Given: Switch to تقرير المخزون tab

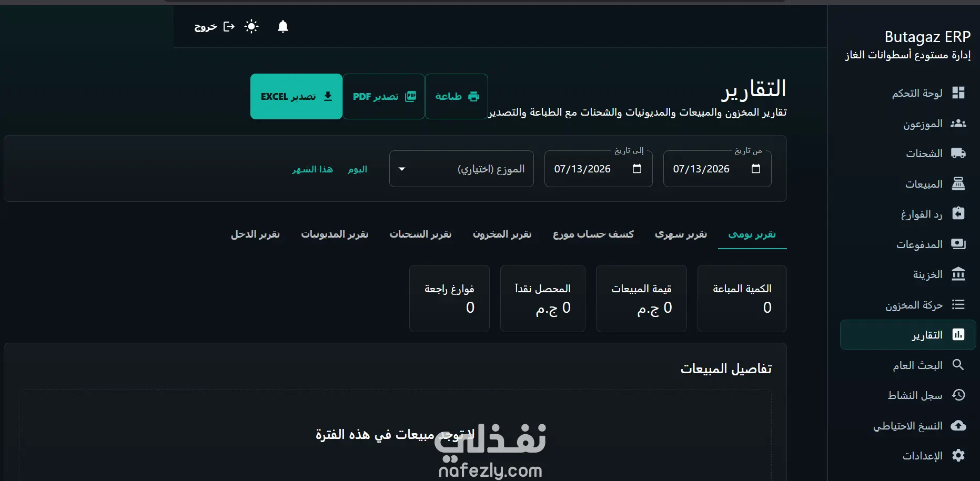Looking at the screenshot, I should coord(502,234).
